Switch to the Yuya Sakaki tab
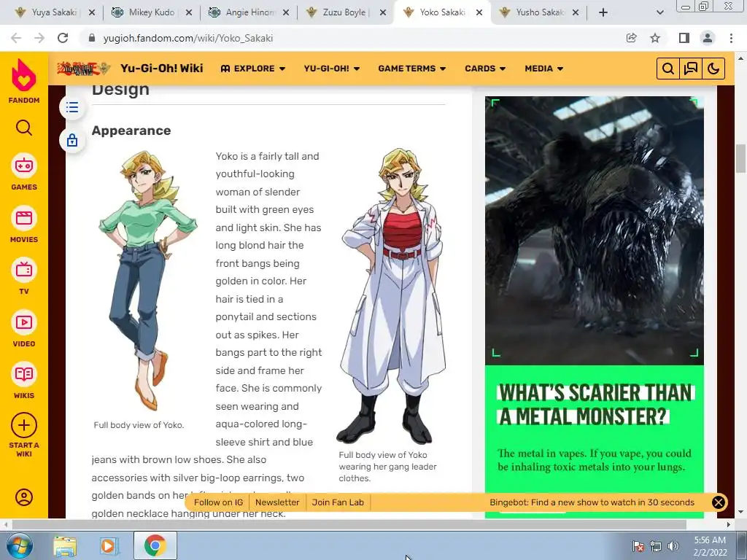The height and width of the screenshot is (560, 747). 53,12
